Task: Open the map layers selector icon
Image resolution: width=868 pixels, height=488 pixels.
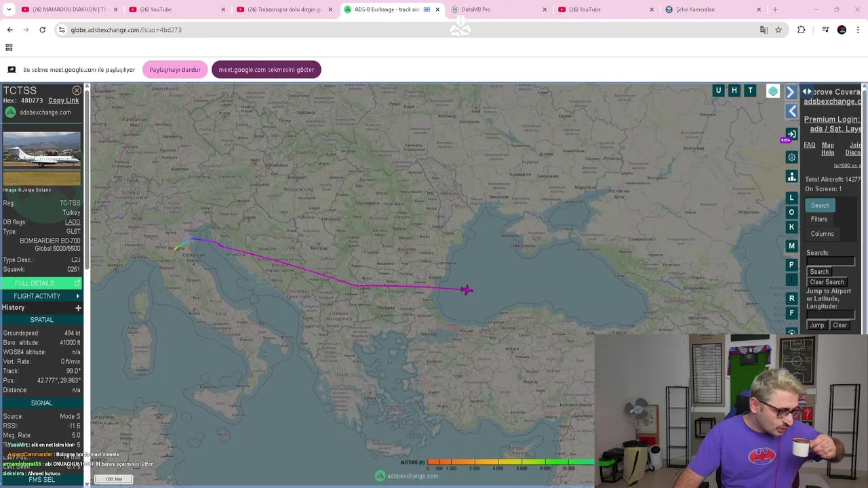Action: coord(773,91)
